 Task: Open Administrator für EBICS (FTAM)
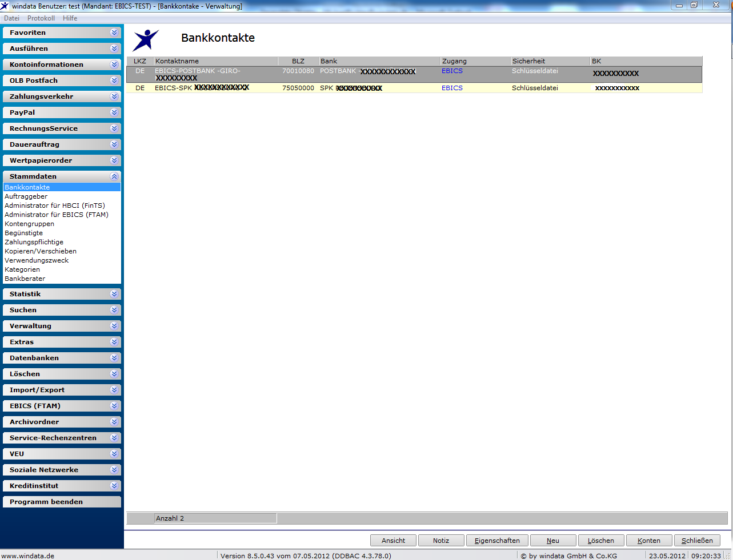pyautogui.click(x=57, y=215)
